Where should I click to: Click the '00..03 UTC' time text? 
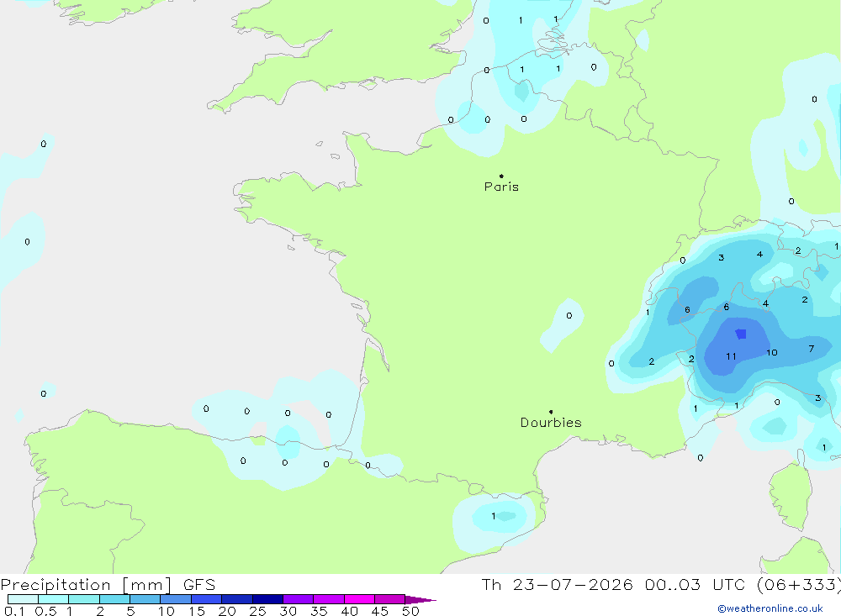point(696,584)
